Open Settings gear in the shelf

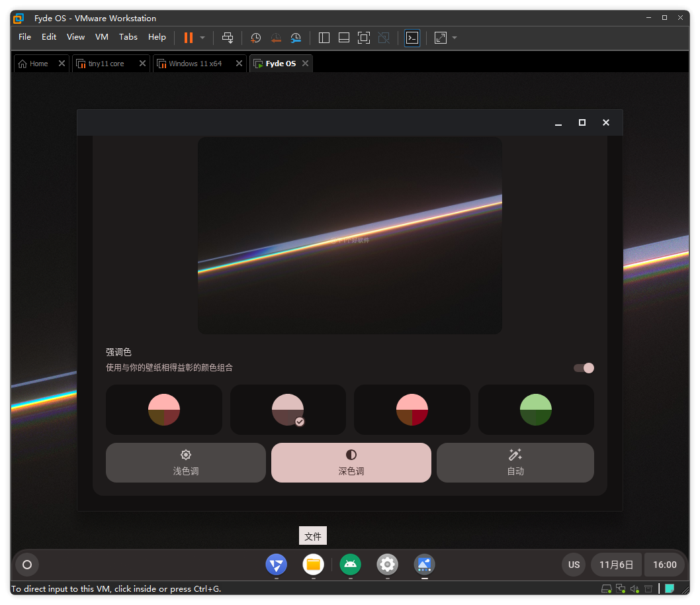[x=387, y=565]
